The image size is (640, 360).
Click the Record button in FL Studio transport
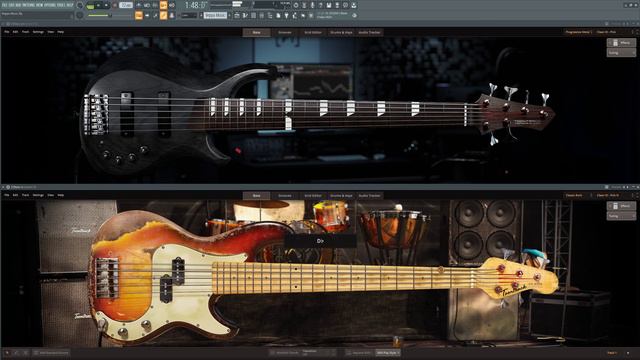click(115, 5)
